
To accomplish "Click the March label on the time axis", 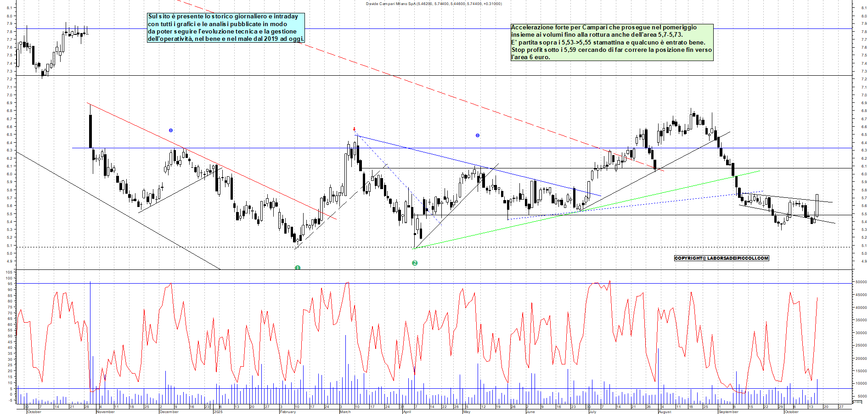I will pyautogui.click(x=345, y=412).
